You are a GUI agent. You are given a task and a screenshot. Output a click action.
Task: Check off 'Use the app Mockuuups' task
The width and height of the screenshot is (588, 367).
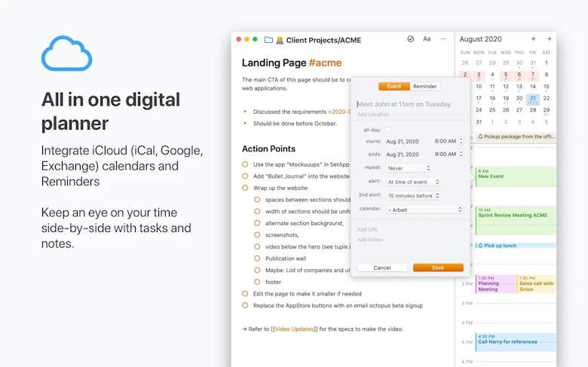[x=245, y=164]
